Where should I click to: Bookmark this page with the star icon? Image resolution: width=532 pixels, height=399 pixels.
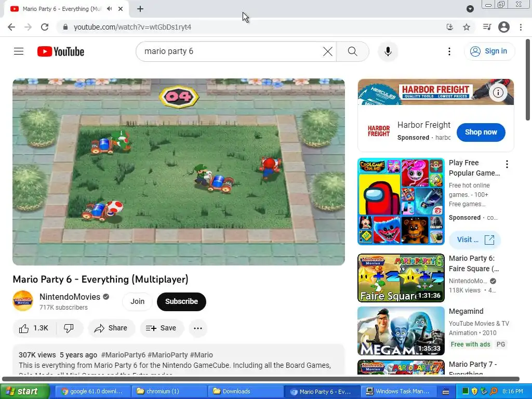(x=467, y=27)
